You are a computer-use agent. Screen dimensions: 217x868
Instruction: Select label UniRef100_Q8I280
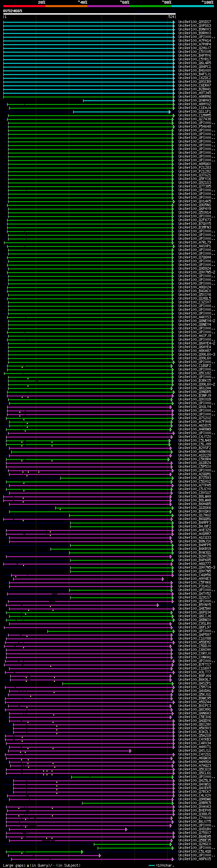click(195, 725)
